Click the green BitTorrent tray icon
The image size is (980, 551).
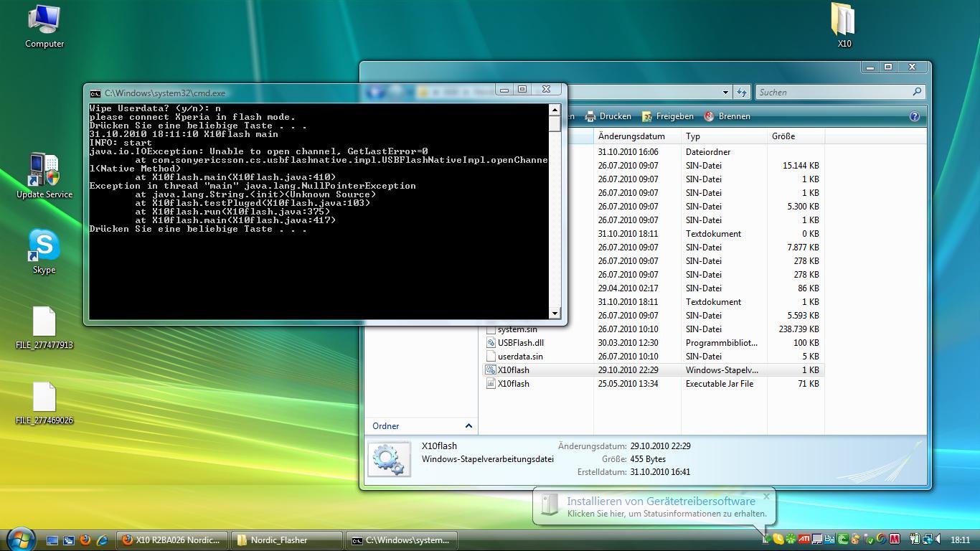(x=843, y=539)
